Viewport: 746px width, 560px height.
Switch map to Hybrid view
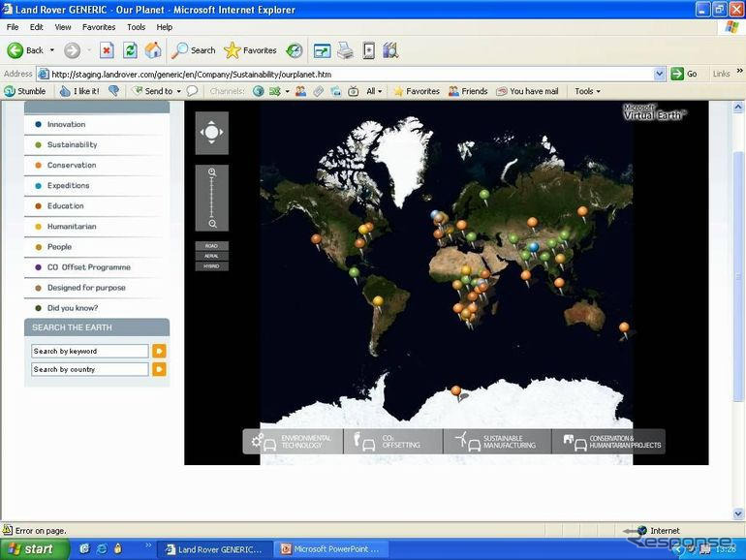click(211, 265)
